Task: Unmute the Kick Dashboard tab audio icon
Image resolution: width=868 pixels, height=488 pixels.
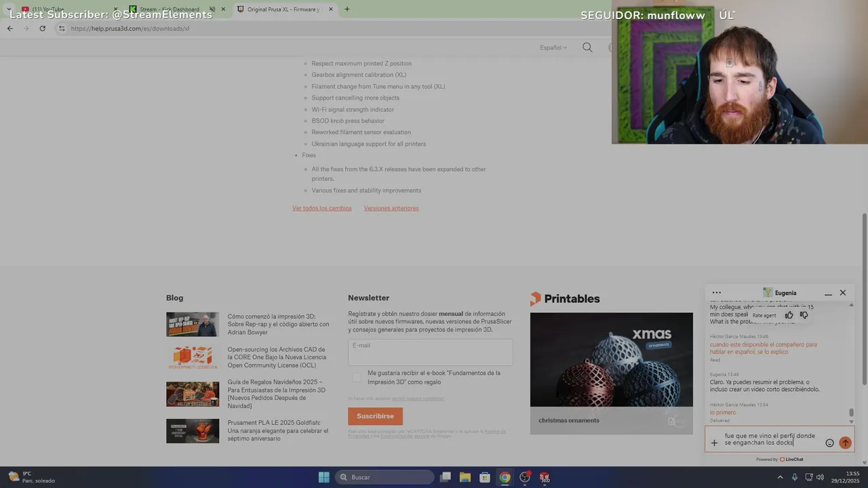Action: tap(212, 9)
